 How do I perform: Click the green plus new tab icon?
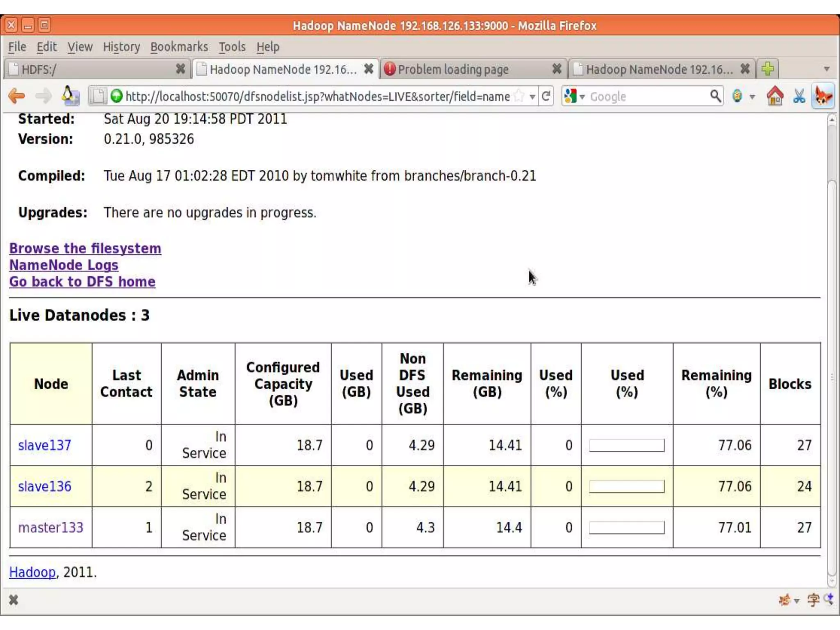[x=767, y=69]
